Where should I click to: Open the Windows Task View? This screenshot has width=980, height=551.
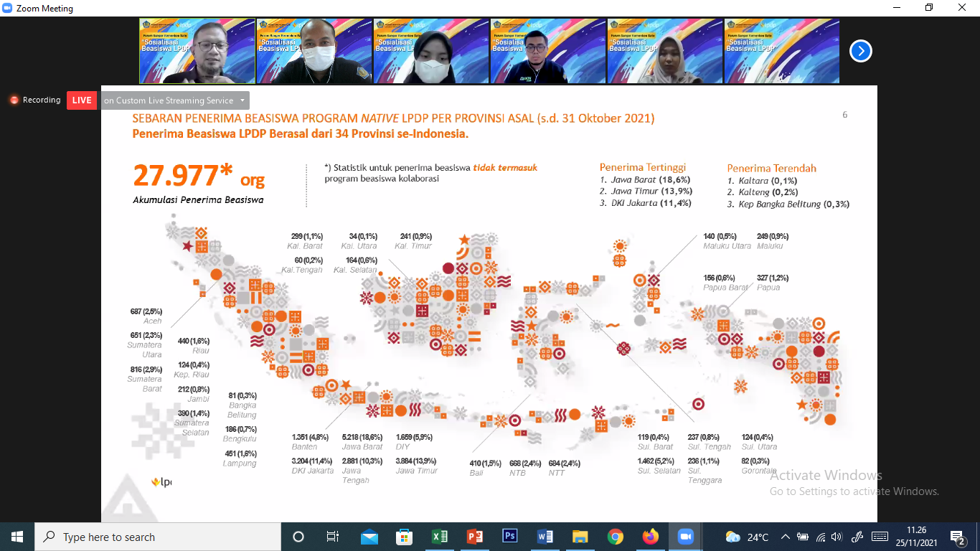(333, 537)
